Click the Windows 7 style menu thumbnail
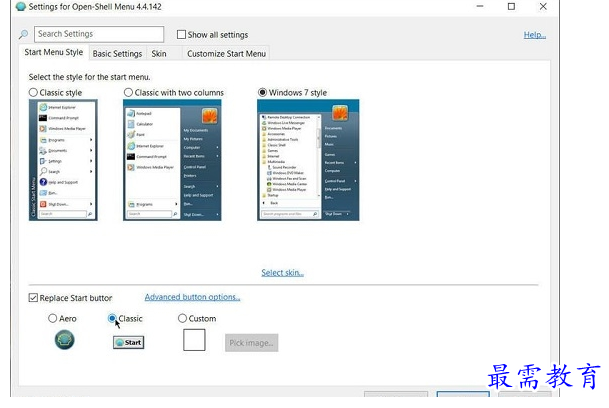This screenshot has height=408, width=609. coord(308,160)
